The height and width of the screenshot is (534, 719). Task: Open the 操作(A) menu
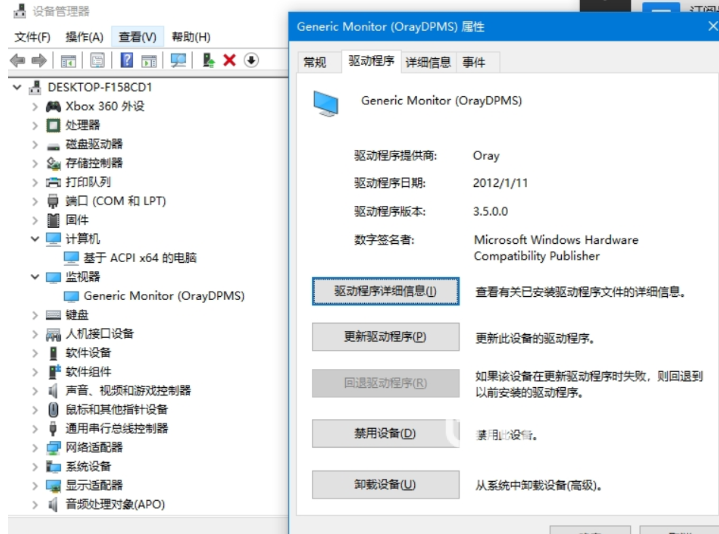click(x=84, y=37)
